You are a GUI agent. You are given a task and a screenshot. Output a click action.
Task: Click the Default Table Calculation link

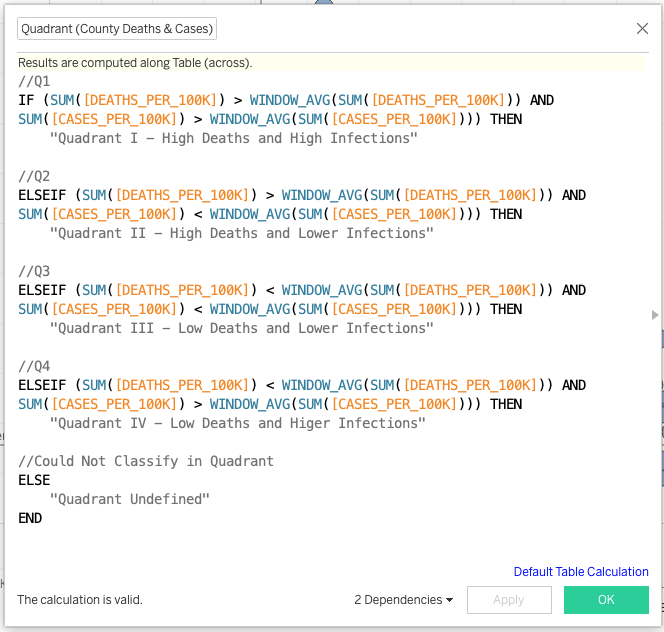[581, 572]
